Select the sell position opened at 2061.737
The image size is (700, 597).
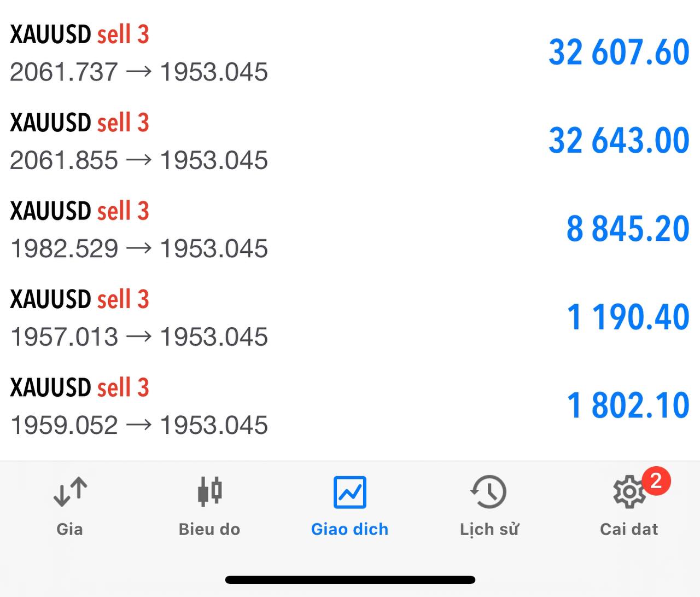350,53
